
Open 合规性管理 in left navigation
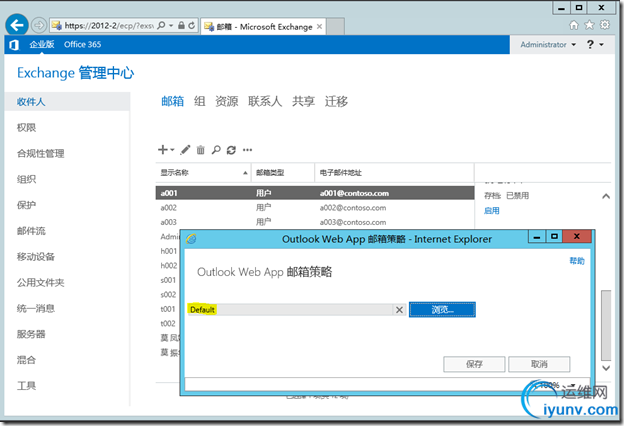[41, 153]
